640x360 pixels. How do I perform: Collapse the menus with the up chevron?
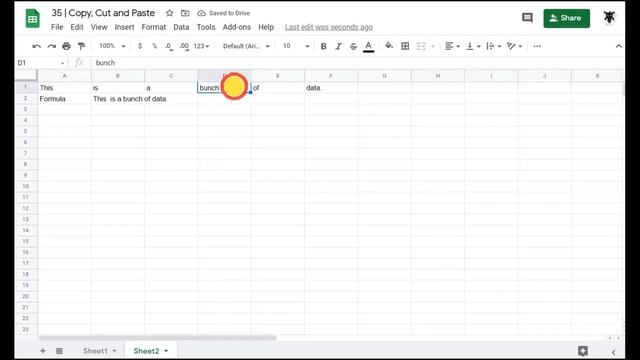(x=619, y=46)
